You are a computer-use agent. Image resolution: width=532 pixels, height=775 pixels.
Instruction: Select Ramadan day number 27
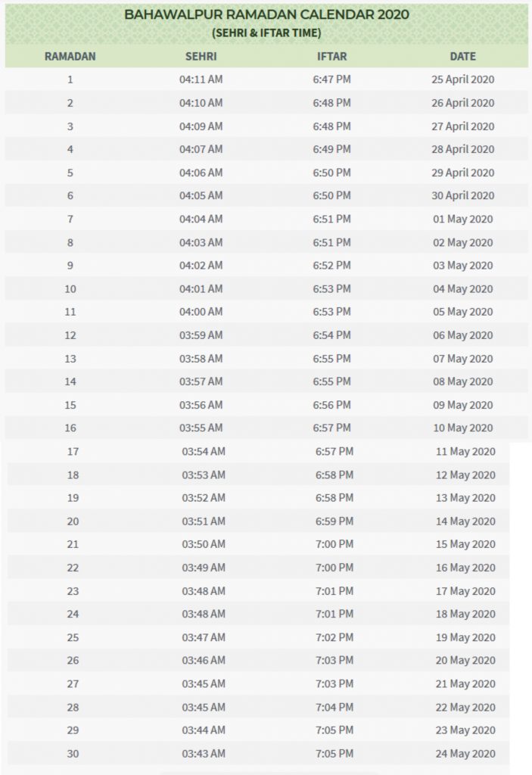[x=73, y=683]
